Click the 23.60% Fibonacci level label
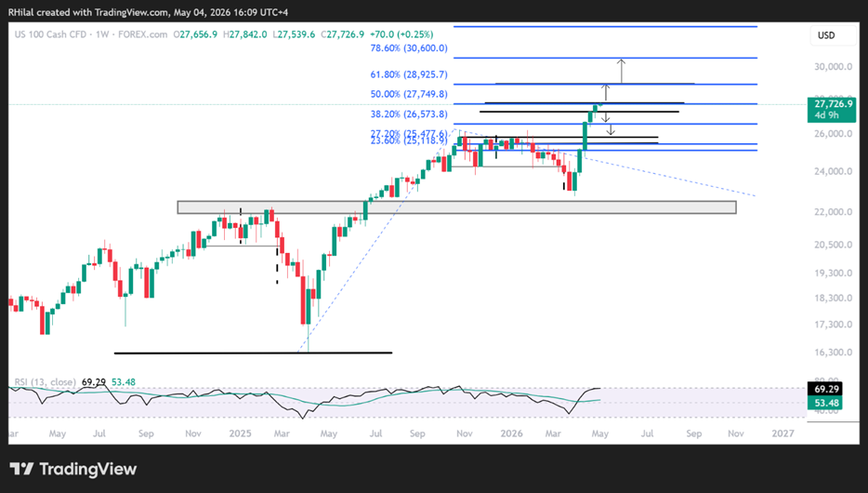868x493 pixels. point(409,141)
